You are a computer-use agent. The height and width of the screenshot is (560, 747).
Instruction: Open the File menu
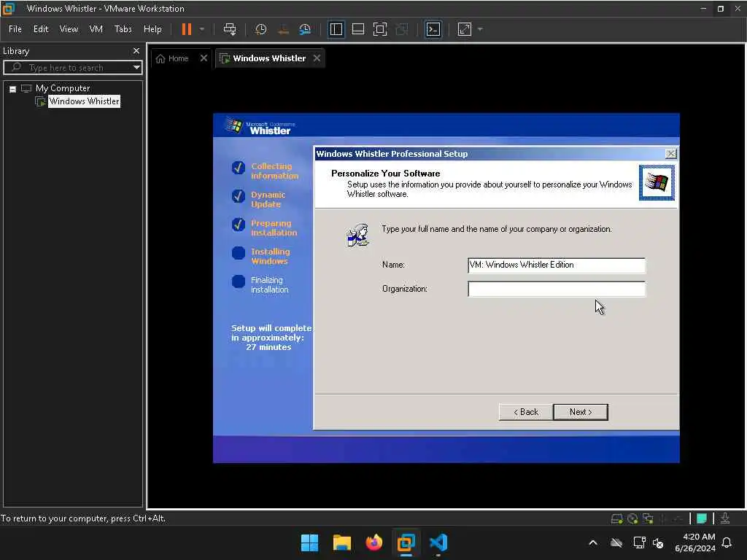(x=15, y=29)
